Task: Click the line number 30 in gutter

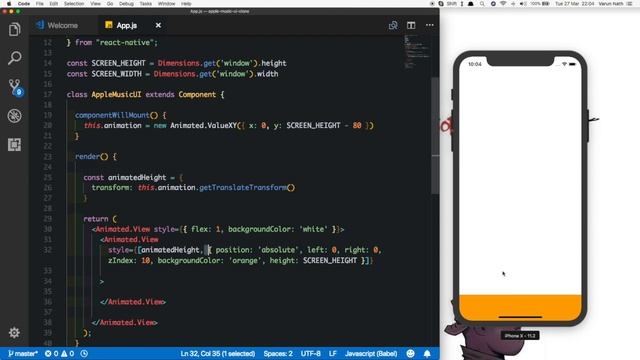Action: point(48,229)
